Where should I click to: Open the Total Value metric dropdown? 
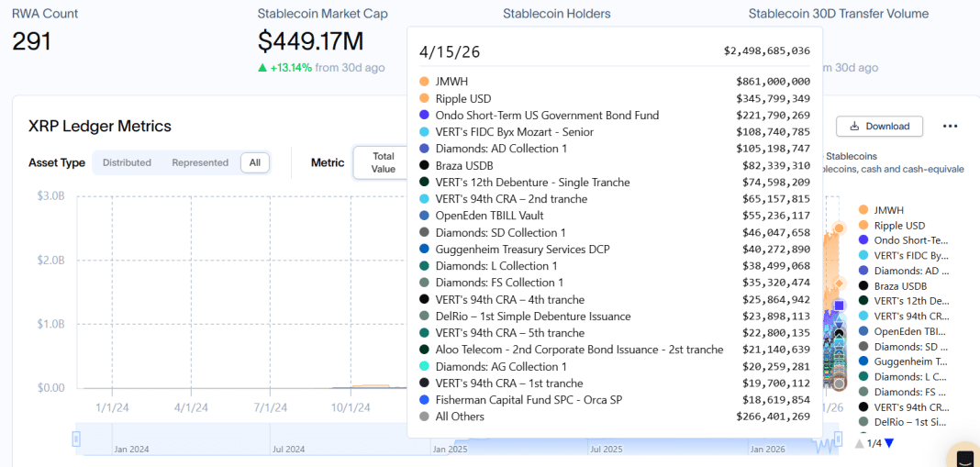[x=383, y=162]
